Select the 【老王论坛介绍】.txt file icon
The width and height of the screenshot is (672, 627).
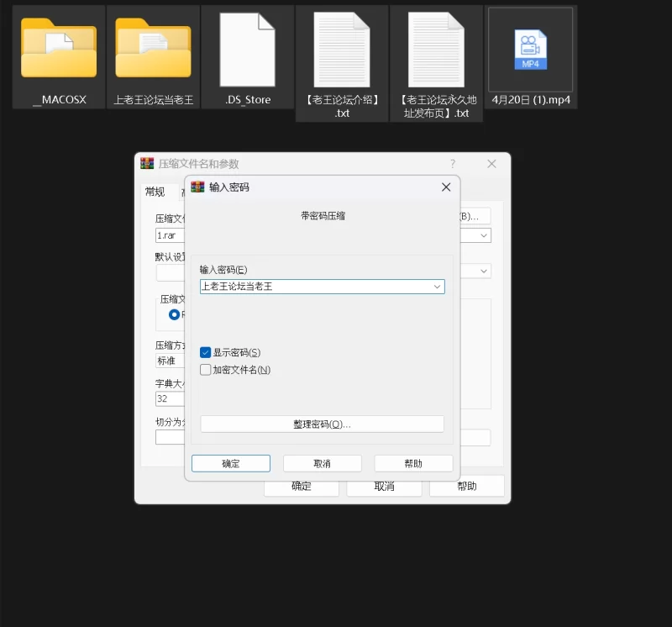click(342, 50)
